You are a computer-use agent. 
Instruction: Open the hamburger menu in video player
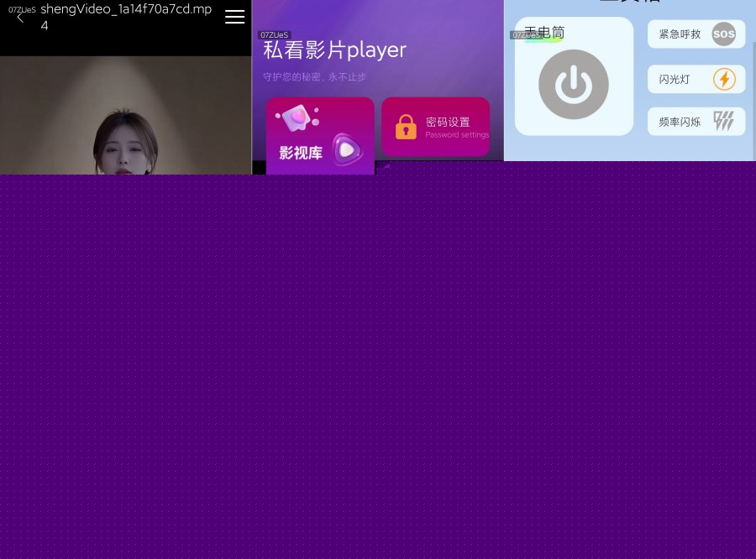pyautogui.click(x=235, y=17)
